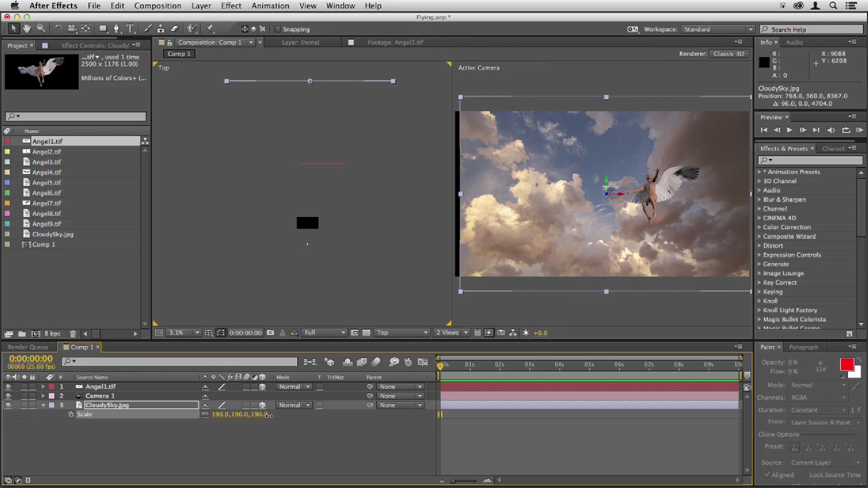Click the trash icon in Project panel

[x=73, y=334]
